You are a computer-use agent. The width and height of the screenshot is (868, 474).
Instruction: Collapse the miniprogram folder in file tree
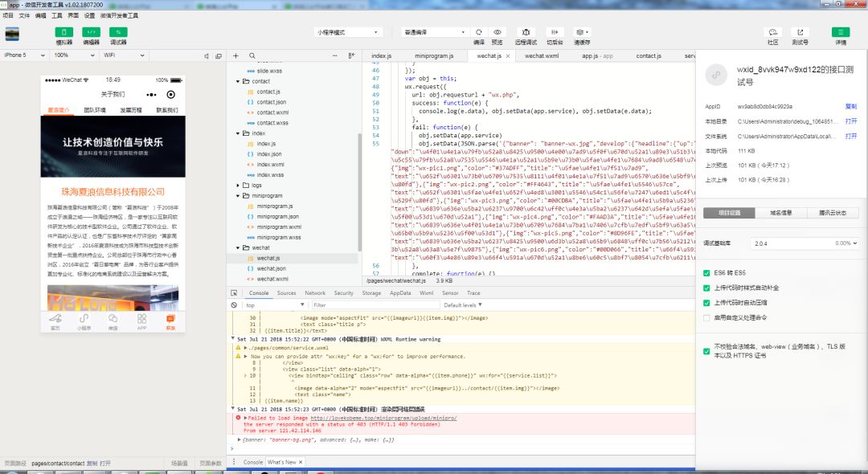(238, 196)
